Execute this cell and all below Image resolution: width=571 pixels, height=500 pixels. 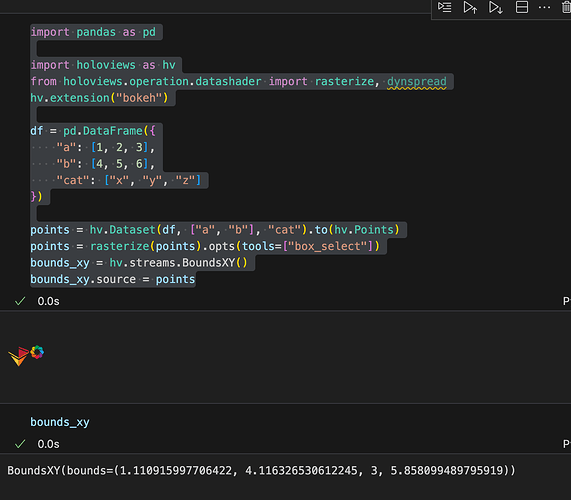tap(496, 7)
